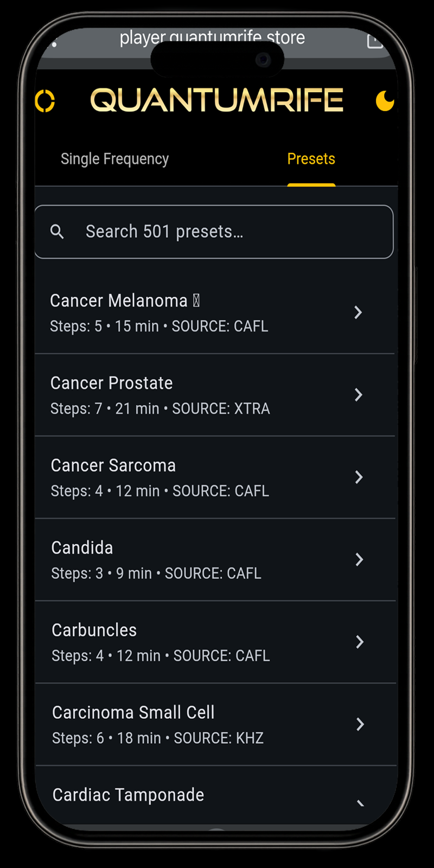Image resolution: width=434 pixels, height=868 pixels.
Task: Switch to the Single Frequency tab
Action: coord(114,159)
